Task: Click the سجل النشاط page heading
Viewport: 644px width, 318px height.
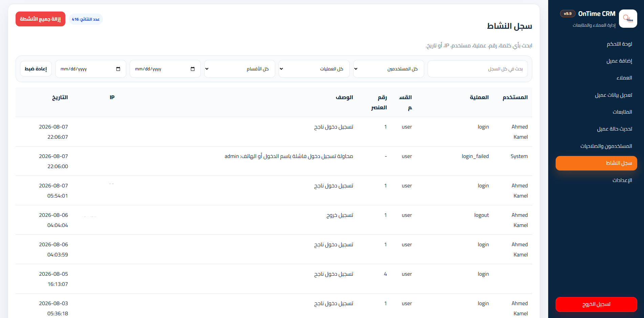Action: tap(509, 26)
